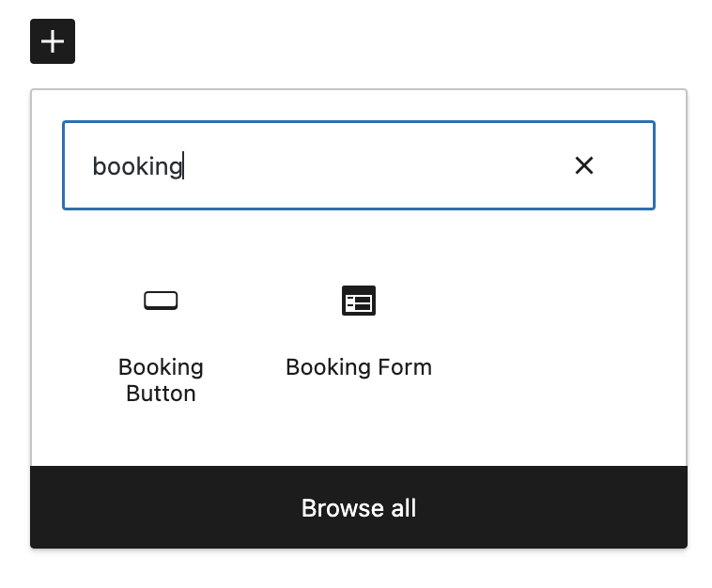Choose the form layout block icon
Viewport: 712px width, 588px height.
coord(358,301)
